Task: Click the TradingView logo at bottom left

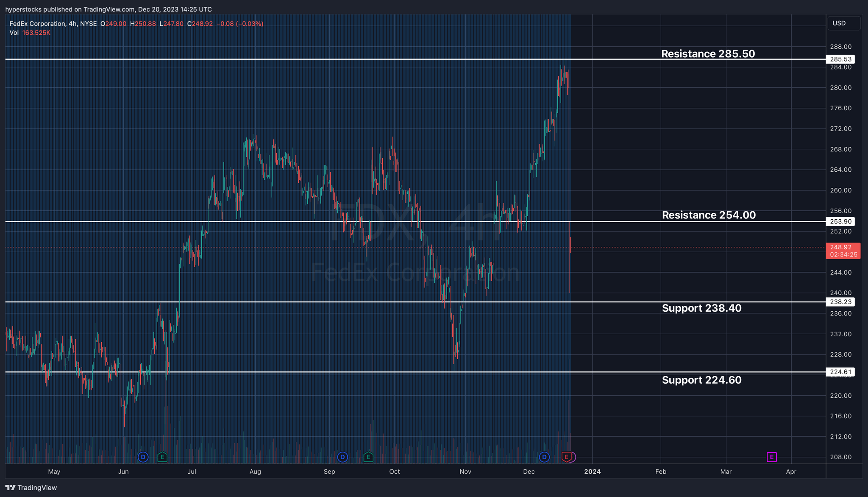Action: [x=31, y=488]
